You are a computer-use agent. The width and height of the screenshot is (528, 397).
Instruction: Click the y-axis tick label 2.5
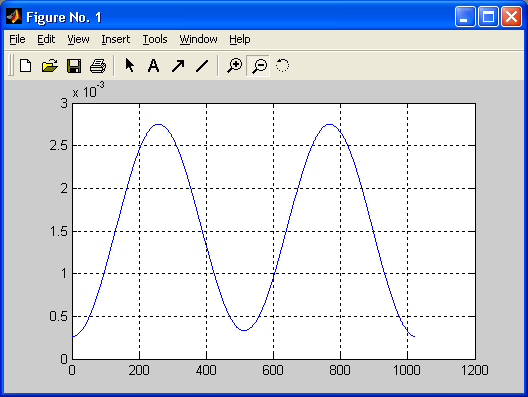tap(59, 146)
